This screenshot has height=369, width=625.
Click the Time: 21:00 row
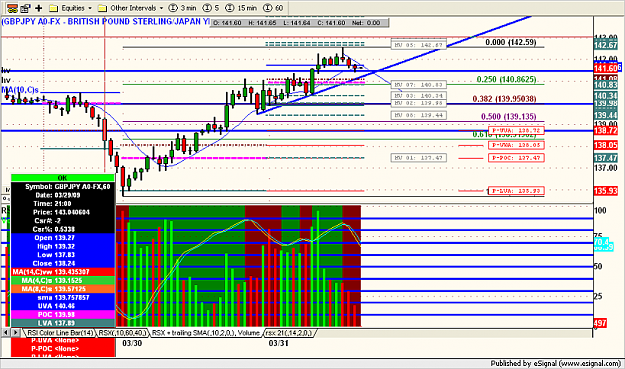coord(63,204)
